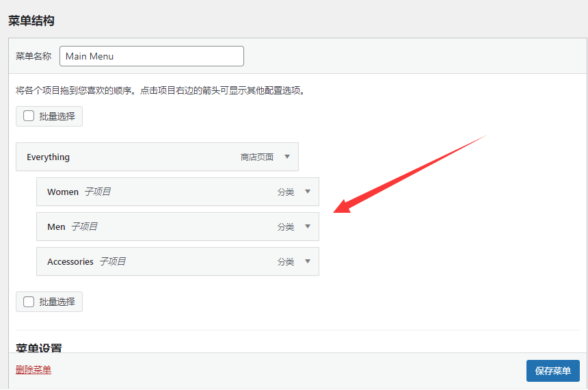Expand the Everything menu item arrow
The width and height of the screenshot is (588, 390).
287,157
